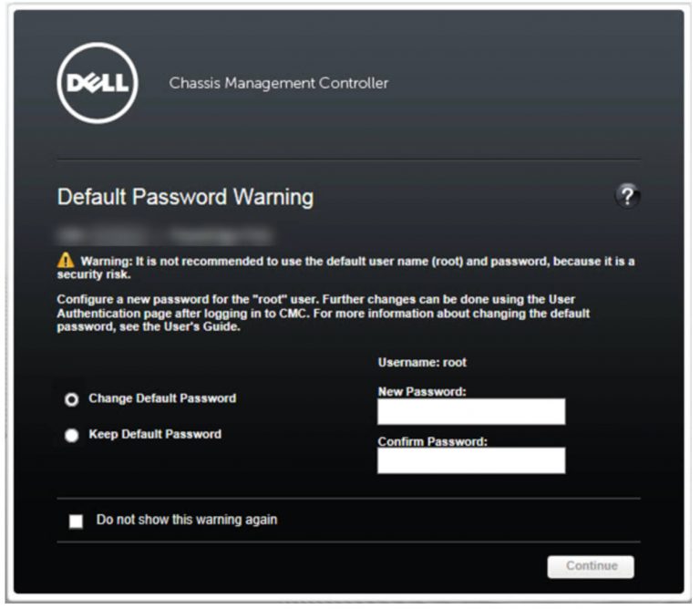Open help via the question mark icon

click(628, 195)
